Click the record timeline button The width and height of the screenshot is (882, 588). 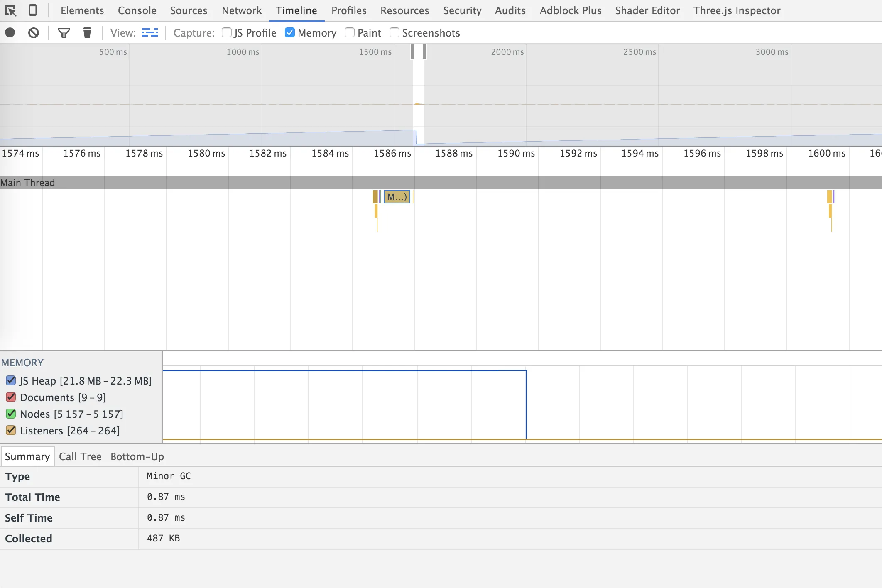pyautogui.click(x=10, y=33)
